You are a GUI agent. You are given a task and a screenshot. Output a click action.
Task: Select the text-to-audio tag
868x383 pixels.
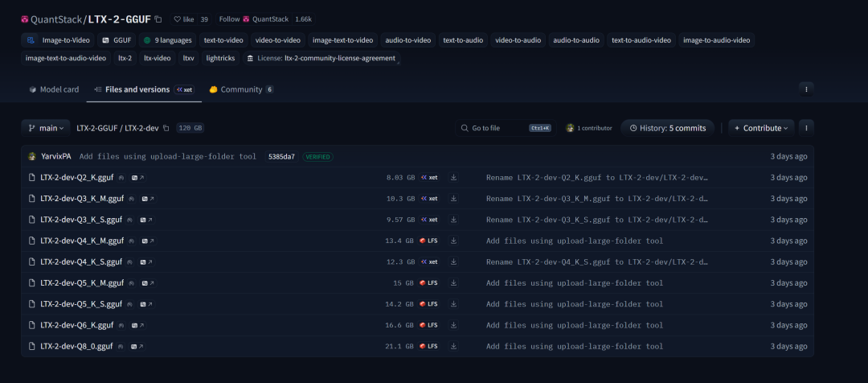click(463, 40)
